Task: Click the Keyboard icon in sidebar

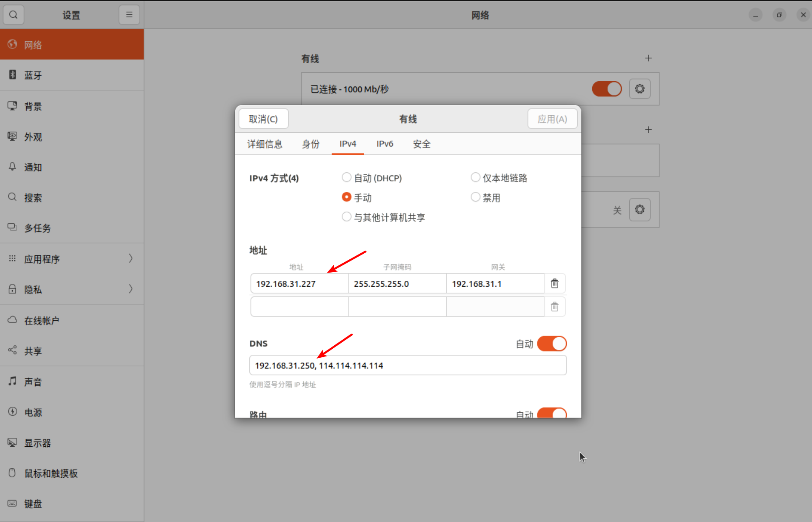Action: (x=12, y=503)
